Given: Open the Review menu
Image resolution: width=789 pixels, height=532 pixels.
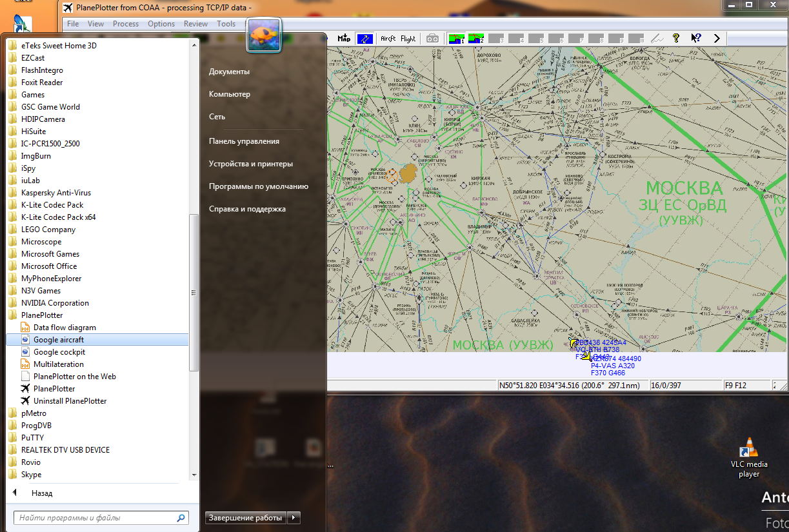Looking at the screenshot, I should (196, 24).
